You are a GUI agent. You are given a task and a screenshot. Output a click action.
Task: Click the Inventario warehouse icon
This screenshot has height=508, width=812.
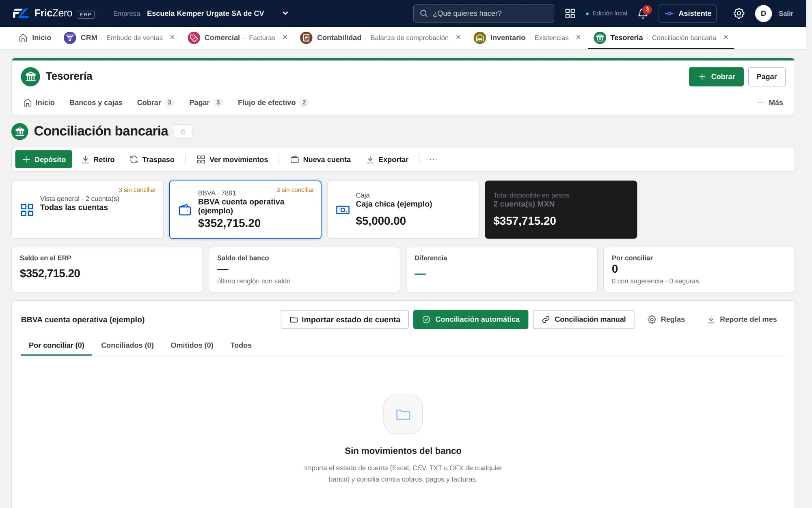click(479, 38)
